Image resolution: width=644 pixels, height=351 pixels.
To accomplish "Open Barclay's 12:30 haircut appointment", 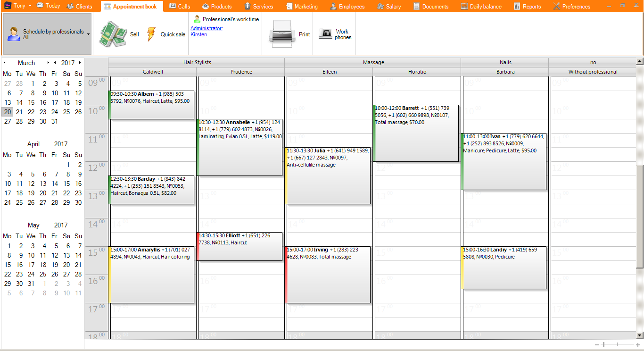I will 151,190.
